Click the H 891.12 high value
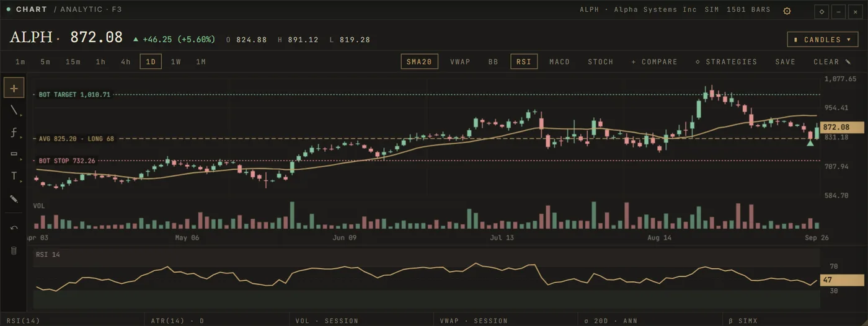868x326 pixels. pyautogui.click(x=298, y=40)
